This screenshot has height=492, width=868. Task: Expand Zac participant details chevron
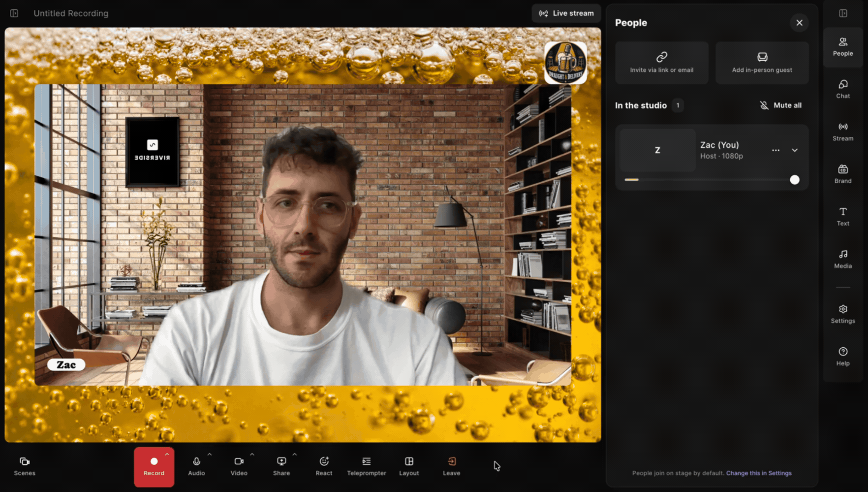(795, 150)
